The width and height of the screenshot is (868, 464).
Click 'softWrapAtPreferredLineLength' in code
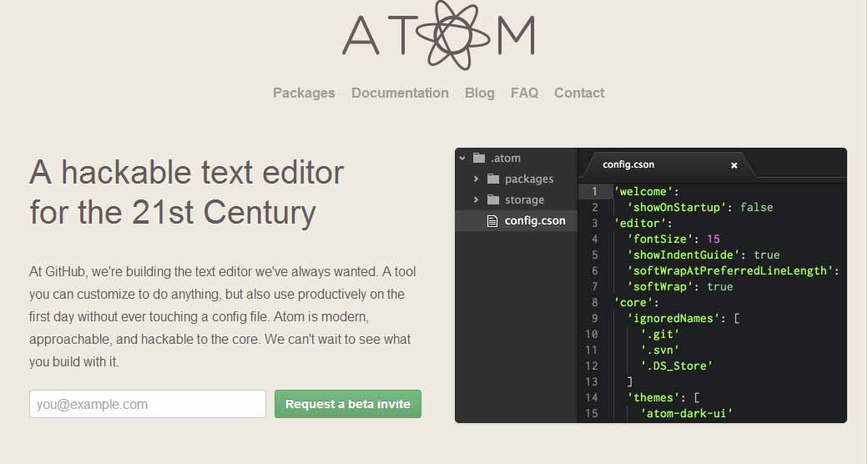(729, 270)
